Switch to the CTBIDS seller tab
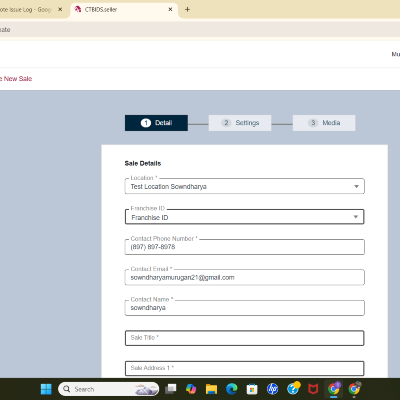The image size is (400, 400). point(124,10)
